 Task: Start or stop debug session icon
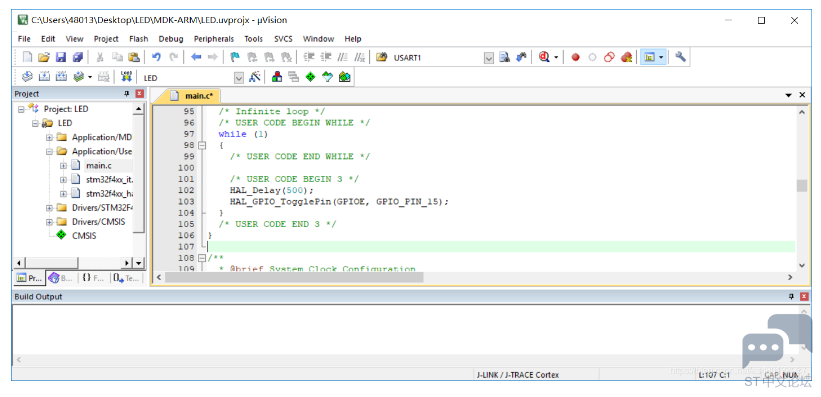545,57
